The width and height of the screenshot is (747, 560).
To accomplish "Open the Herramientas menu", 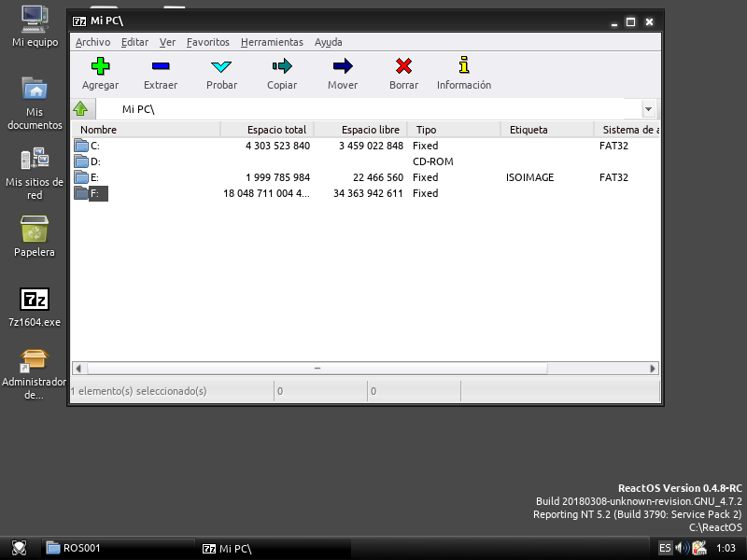I will (x=272, y=42).
